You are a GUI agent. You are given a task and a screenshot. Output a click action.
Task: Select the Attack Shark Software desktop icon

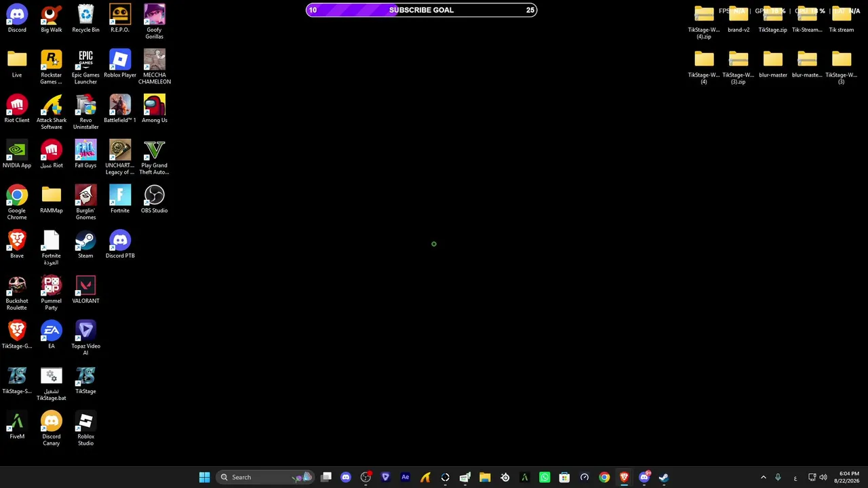pos(52,112)
